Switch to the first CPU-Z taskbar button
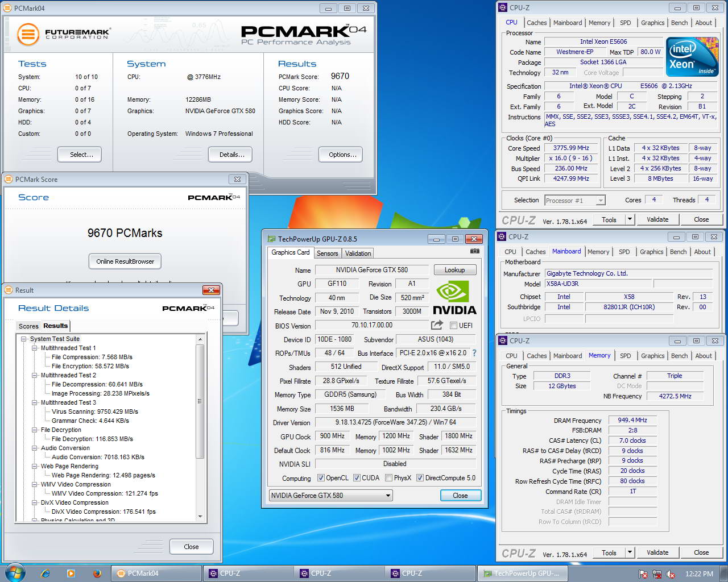The image size is (728, 582). 248,573
